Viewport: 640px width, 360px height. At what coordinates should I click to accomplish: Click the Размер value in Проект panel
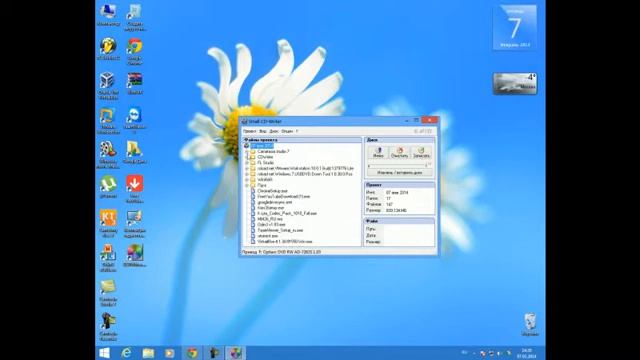coord(396,211)
